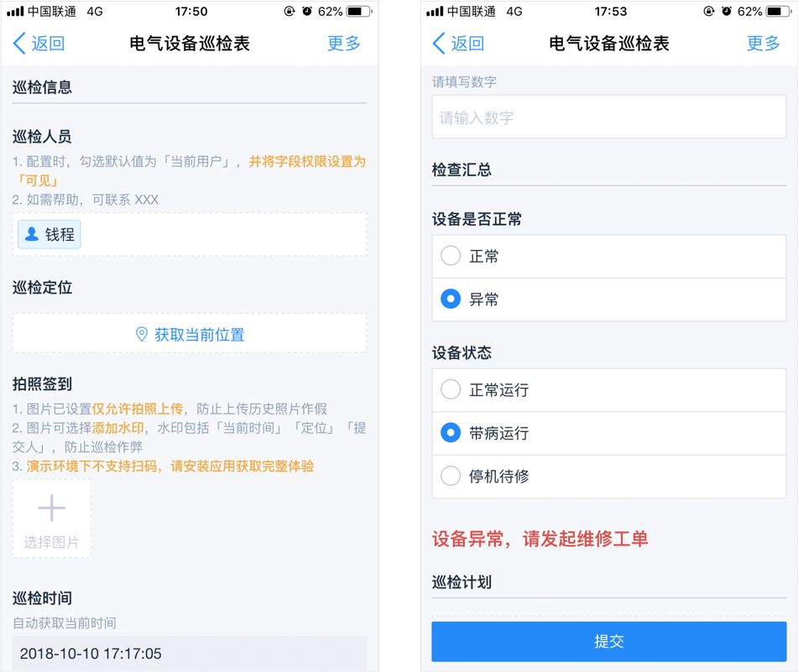Open 更多 menu on right screen
798x672 pixels.
764,44
